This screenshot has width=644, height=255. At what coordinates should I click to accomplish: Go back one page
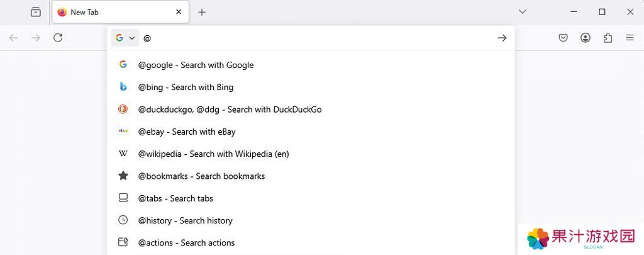coord(14,38)
